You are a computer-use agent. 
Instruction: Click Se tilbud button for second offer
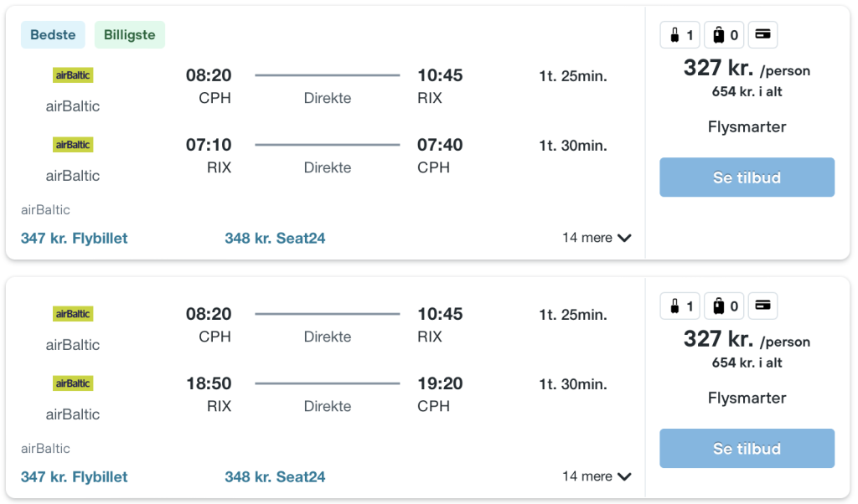(747, 449)
